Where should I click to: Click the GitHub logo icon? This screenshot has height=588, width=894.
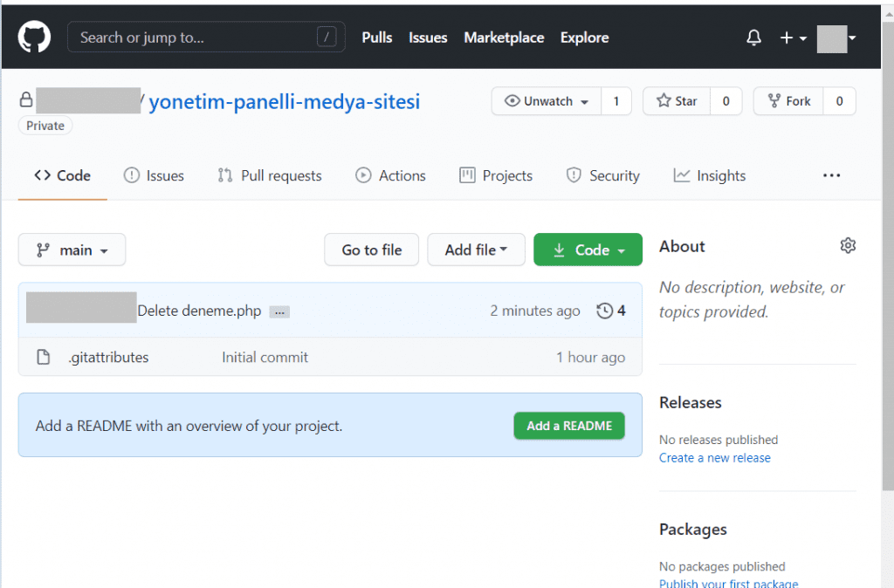pyautogui.click(x=33, y=37)
